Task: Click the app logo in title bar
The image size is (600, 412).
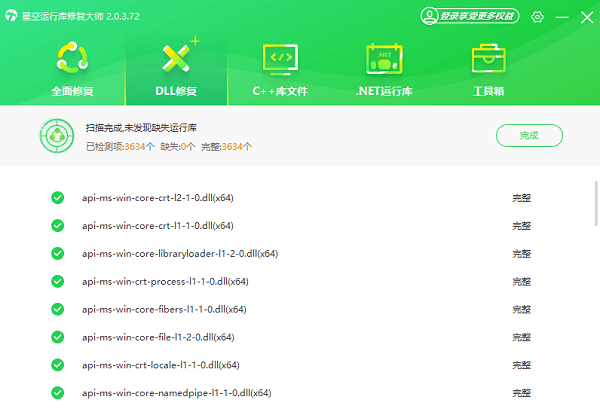Action: [11, 16]
